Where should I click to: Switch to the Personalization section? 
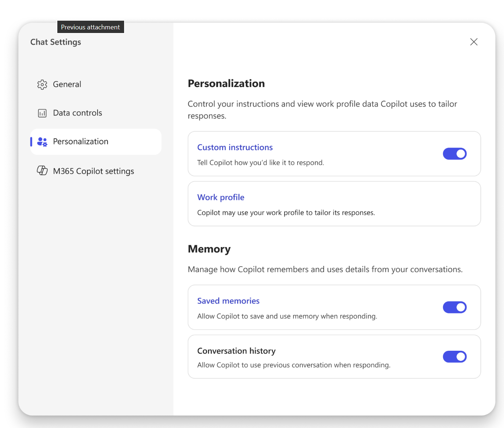pyautogui.click(x=81, y=141)
